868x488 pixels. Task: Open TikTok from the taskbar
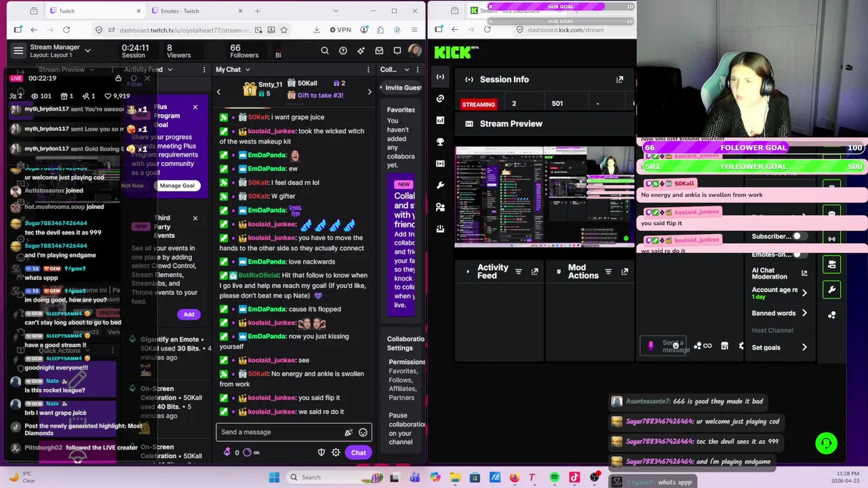(x=574, y=477)
